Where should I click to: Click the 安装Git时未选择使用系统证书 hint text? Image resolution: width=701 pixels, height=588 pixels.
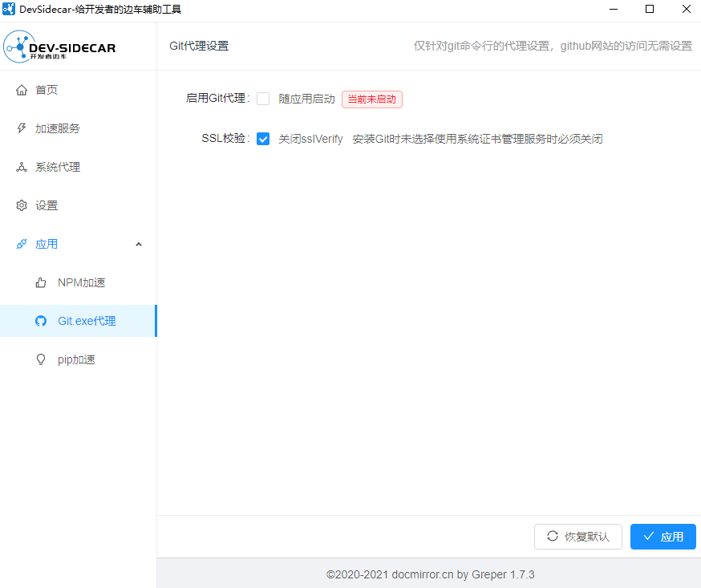(477, 139)
